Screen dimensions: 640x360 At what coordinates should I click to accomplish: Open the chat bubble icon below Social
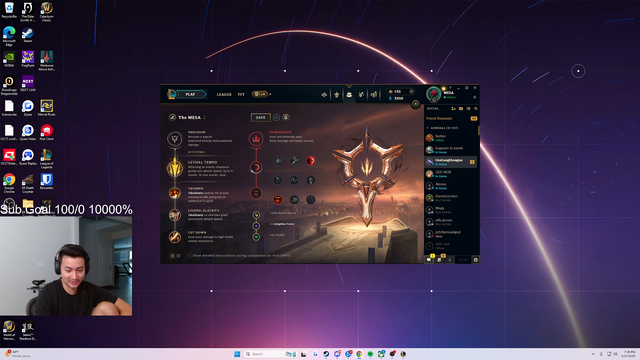429,260
